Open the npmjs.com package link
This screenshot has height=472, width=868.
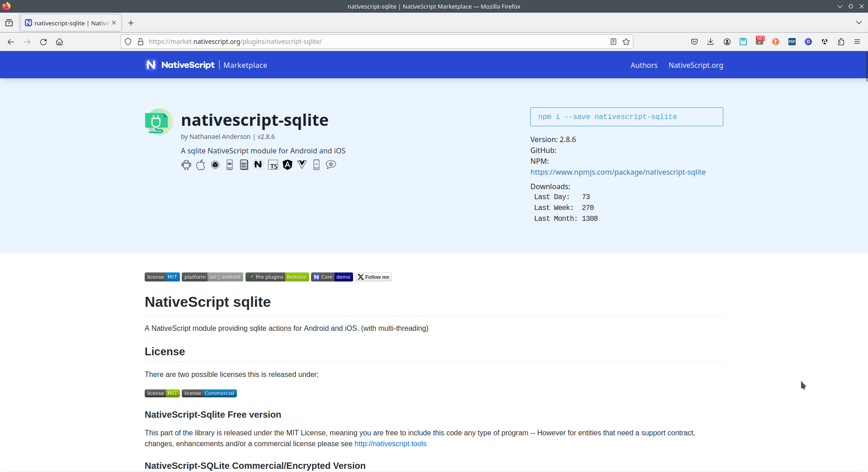pos(618,172)
